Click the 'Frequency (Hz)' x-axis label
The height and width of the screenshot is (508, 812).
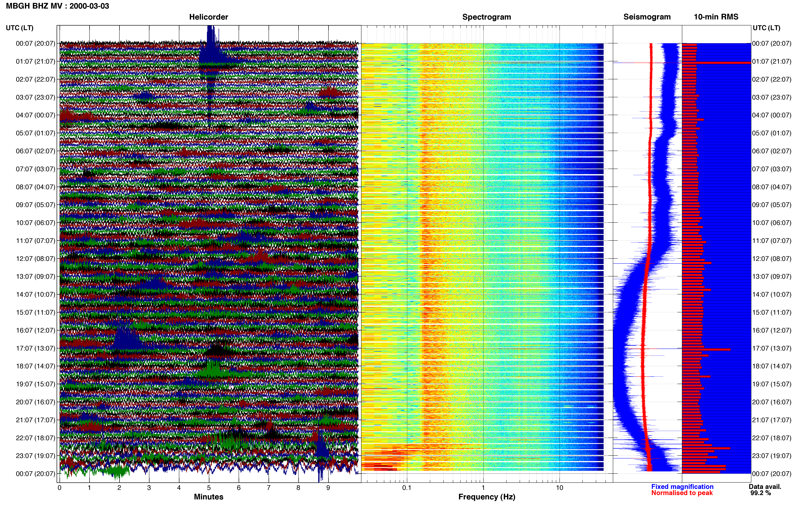(x=487, y=497)
